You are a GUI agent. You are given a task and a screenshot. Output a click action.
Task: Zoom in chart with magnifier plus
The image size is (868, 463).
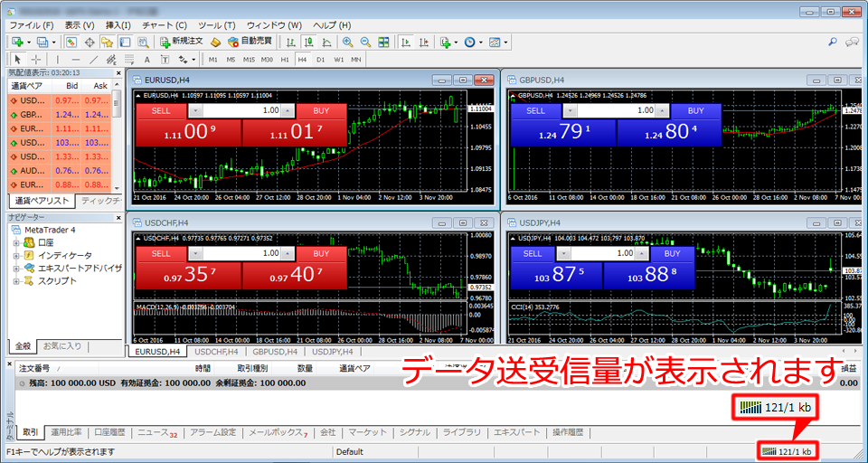[347, 42]
